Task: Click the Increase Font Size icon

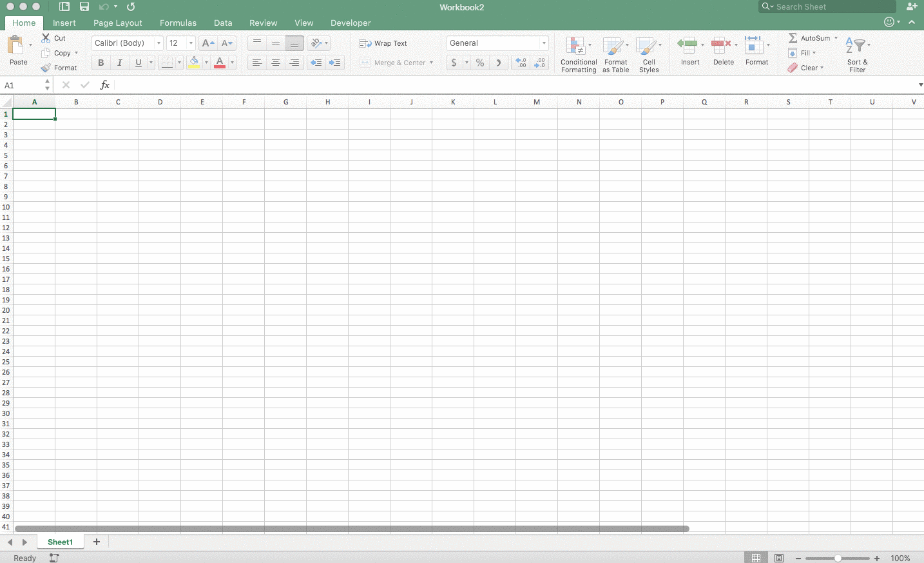Action: (207, 43)
